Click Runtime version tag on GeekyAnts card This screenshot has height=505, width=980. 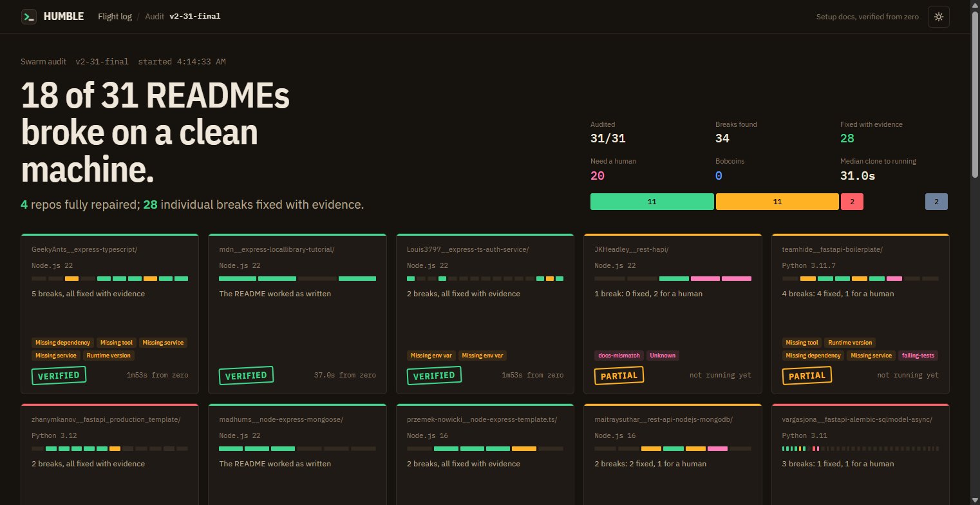109,356
